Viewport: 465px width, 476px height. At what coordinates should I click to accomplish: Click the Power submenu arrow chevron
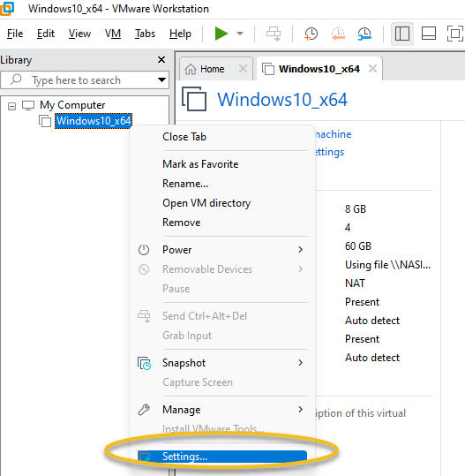(x=300, y=250)
